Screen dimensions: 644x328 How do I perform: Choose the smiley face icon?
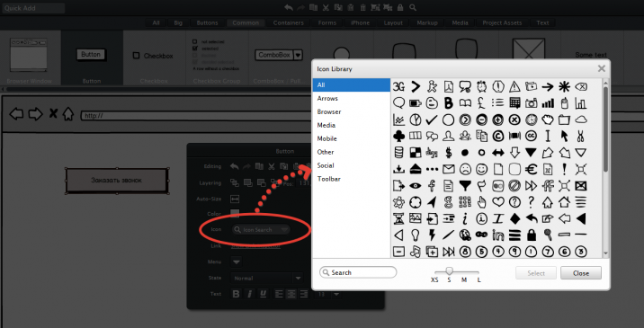point(481,169)
